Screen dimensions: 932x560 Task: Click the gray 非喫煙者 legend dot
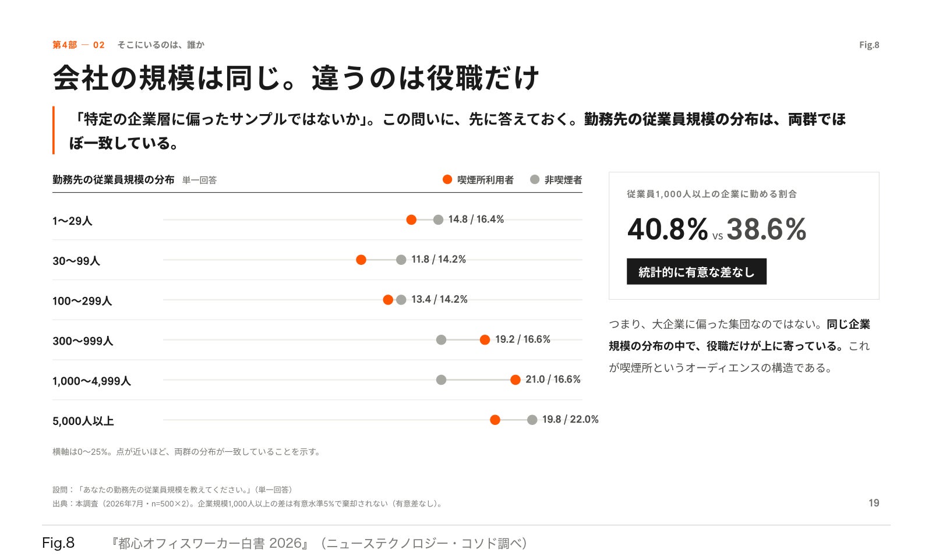(x=535, y=179)
